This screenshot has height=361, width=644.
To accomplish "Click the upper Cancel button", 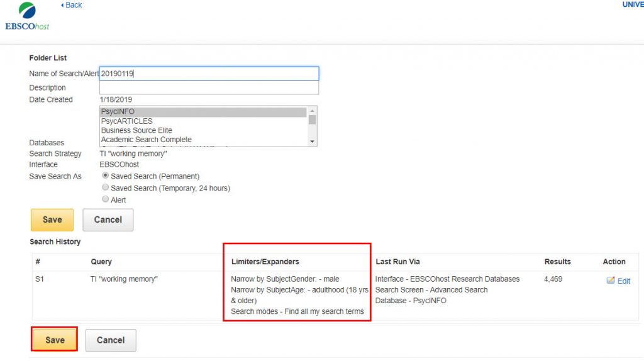I will [x=108, y=219].
